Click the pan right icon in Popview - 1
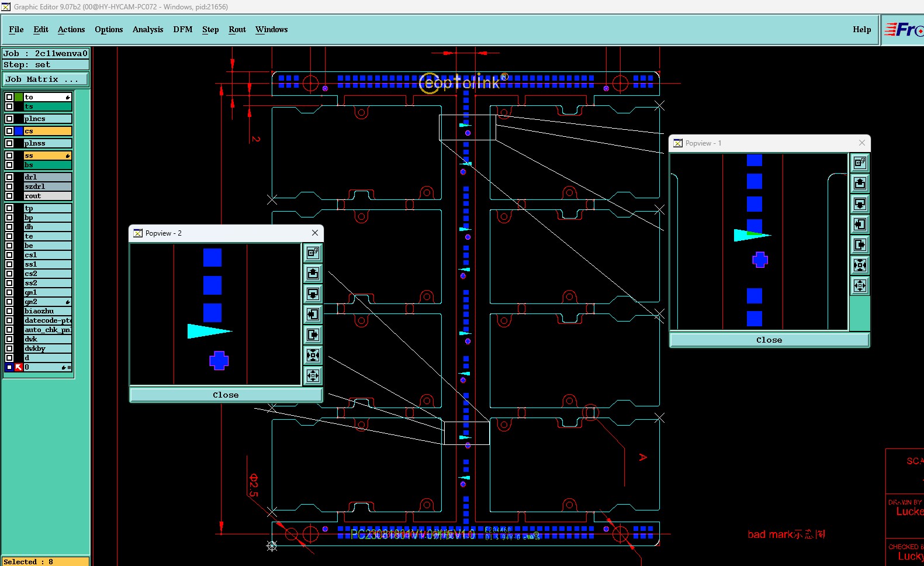Viewport: 924px width, 566px height. click(x=860, y=245)
